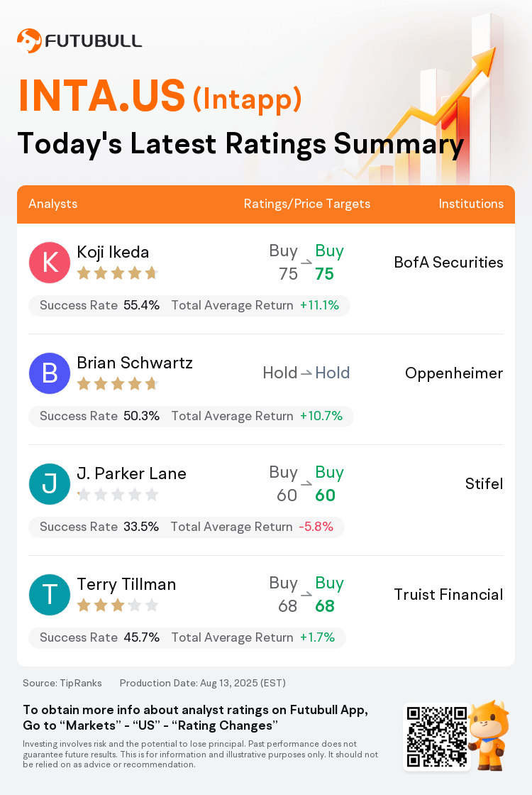The height and width of the screenshot is (795, 532).
Task: Select the Analysts column header
Action: (x=52, y=204)
